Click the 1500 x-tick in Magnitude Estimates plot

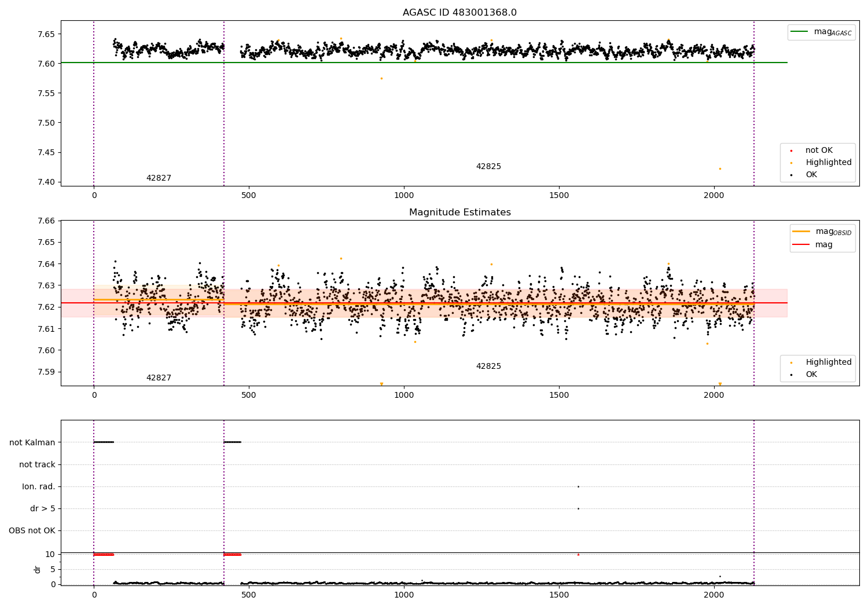[559, 395]
